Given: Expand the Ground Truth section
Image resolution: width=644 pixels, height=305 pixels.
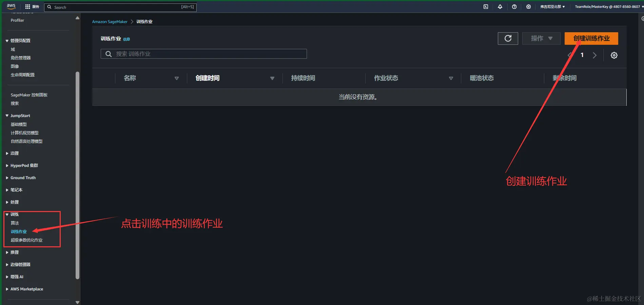Looking at the screenshot, I should coord(7,178).
